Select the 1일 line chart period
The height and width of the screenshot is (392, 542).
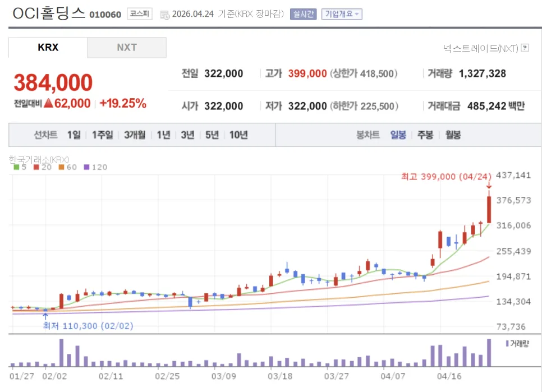click(x=74, y=135)
